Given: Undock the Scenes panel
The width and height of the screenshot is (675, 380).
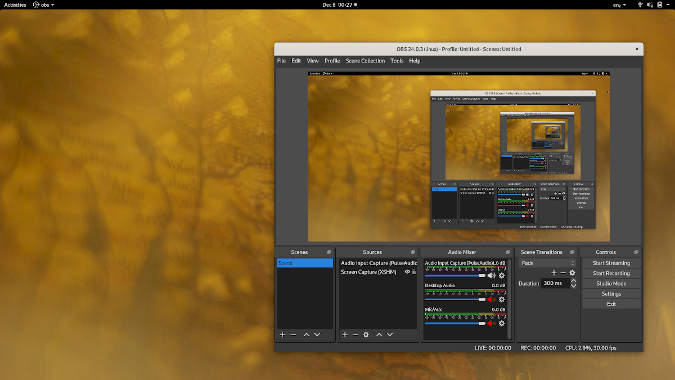Looking at the screenshot, I should (329, 252).
